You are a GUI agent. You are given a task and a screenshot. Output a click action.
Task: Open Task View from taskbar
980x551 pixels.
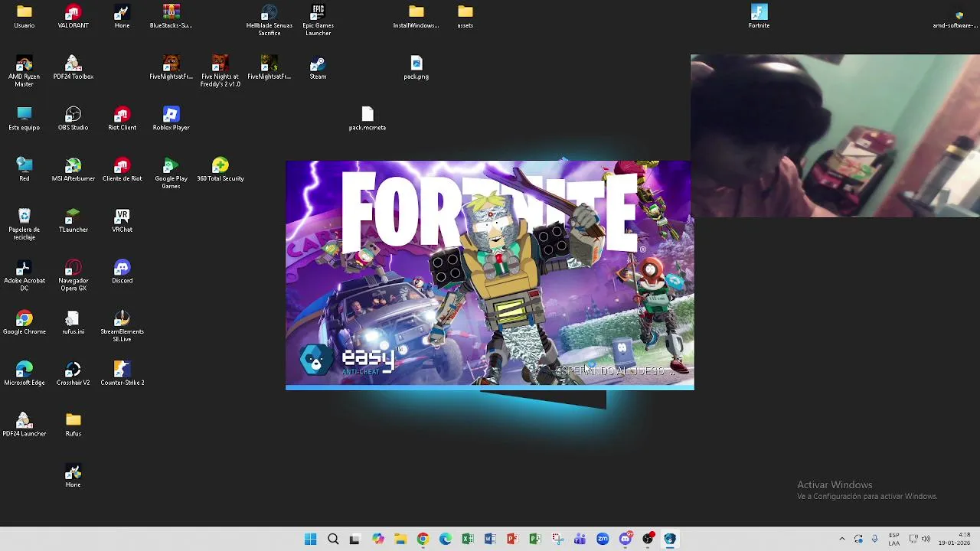[355, 539]
